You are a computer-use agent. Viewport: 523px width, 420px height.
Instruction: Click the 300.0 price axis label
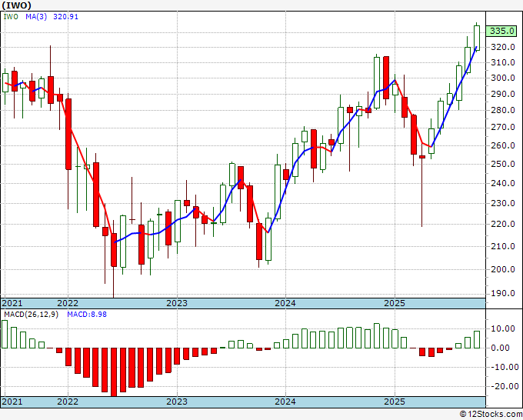point(503,78)
